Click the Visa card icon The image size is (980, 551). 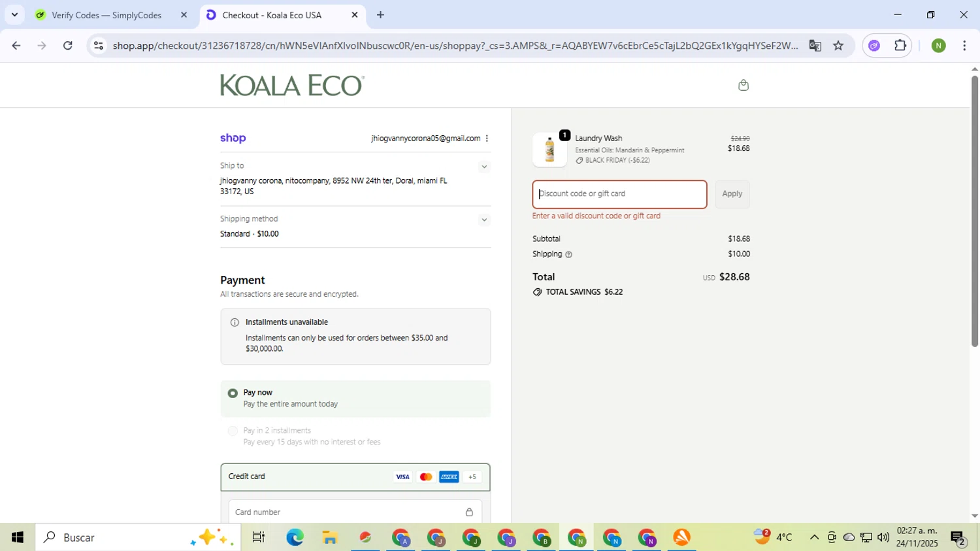(x=402, y=476)
